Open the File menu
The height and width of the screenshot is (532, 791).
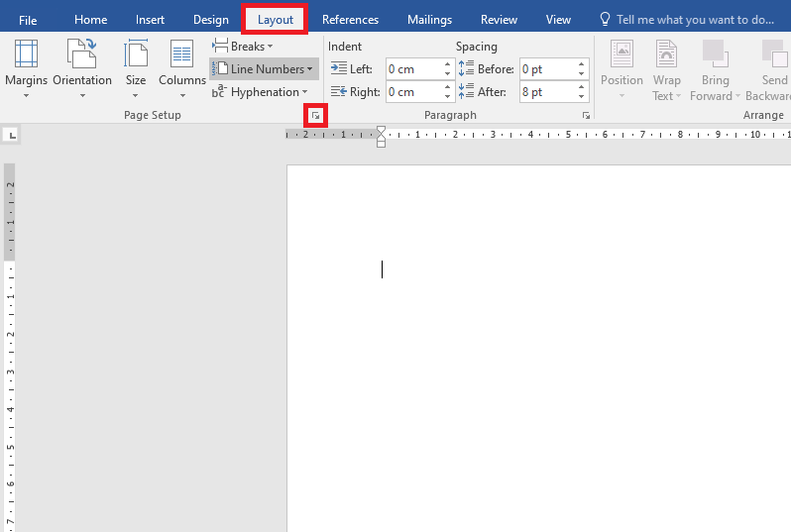pos(28,20)
